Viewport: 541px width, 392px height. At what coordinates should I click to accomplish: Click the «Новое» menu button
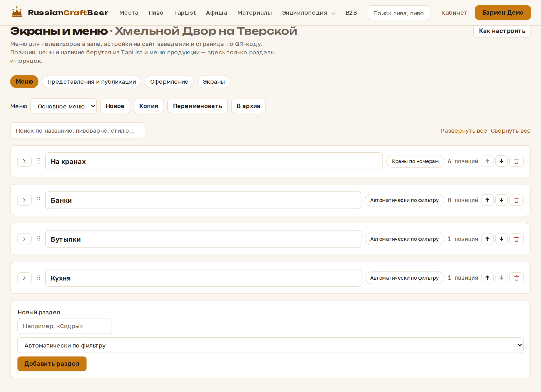click(x=115, y=106)
